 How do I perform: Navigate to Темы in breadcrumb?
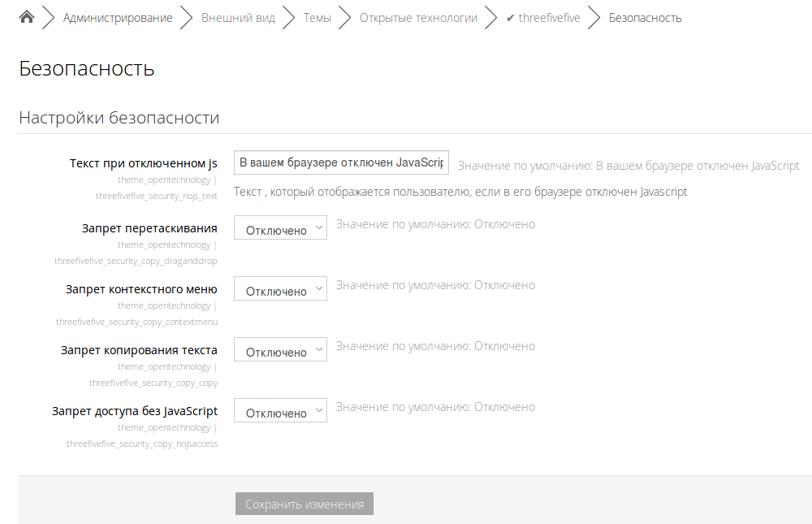pos(317,18)
